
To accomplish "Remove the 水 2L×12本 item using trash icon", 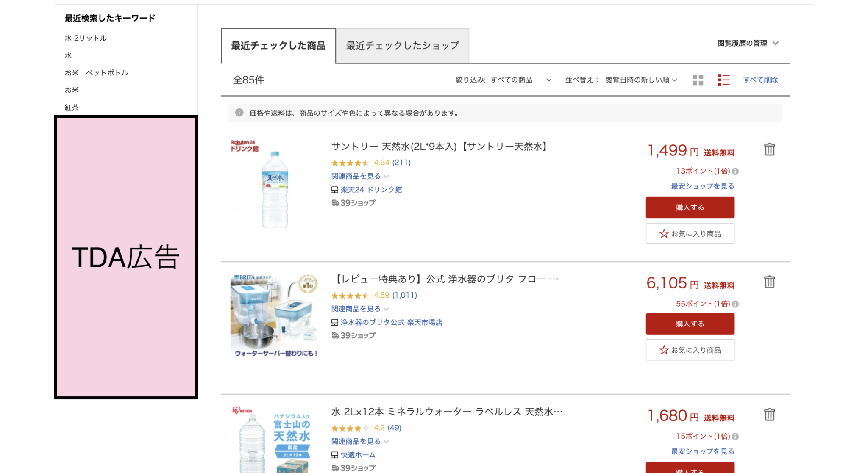I will point(770,415).
